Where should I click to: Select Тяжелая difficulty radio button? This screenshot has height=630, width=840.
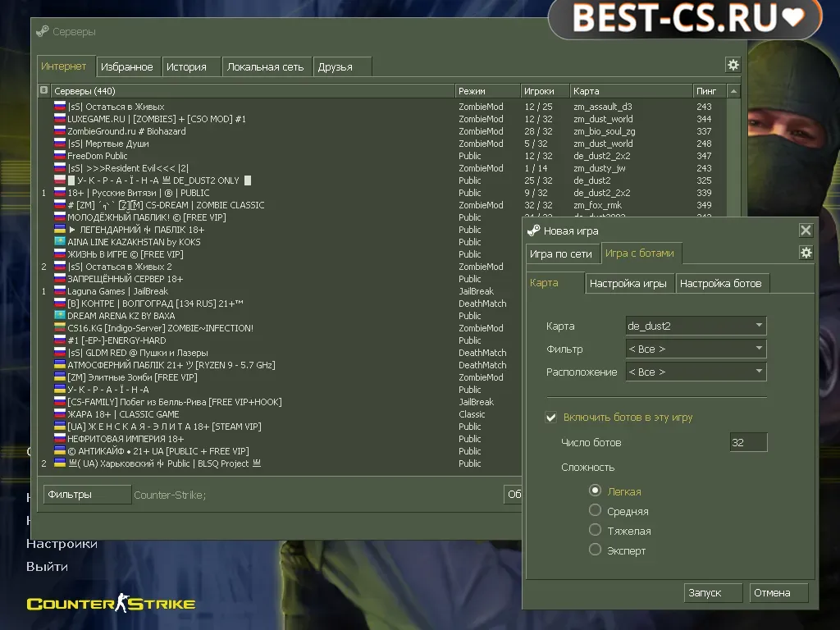click(595, 531)
